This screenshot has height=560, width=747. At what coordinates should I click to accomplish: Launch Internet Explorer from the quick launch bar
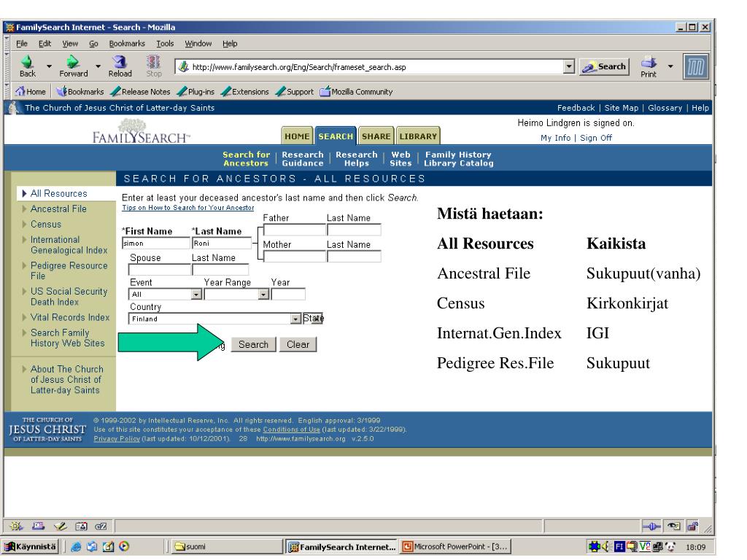76,547
